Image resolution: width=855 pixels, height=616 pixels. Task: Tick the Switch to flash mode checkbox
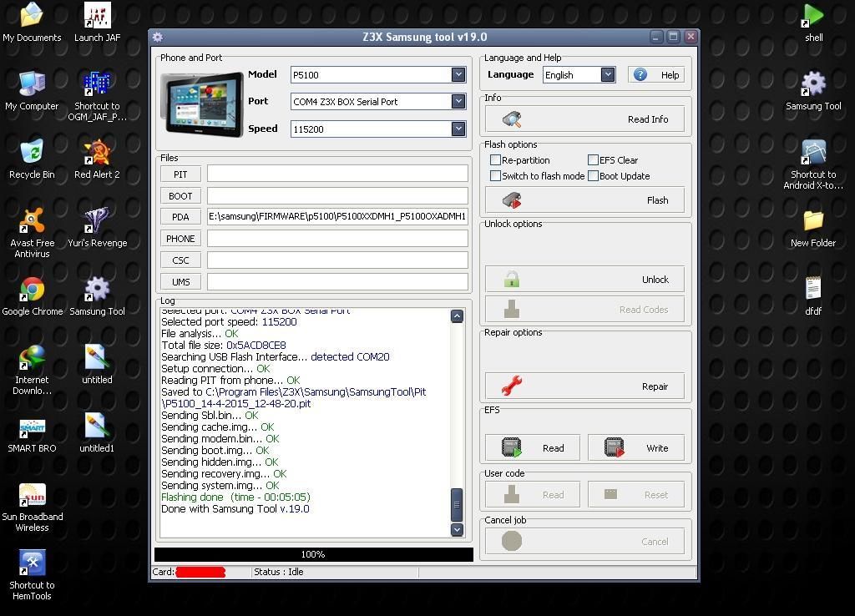pyautogui.click(x=496, y=176)
